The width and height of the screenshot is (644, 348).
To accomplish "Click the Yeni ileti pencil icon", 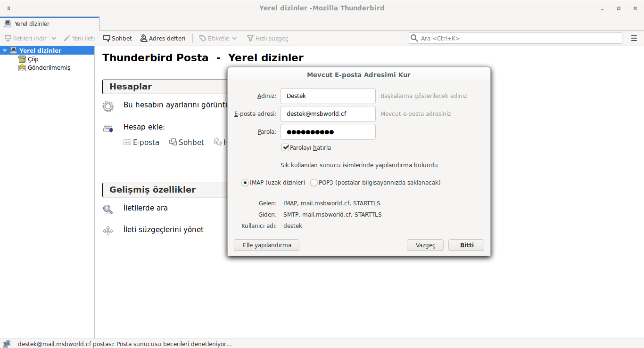I will point(67,38).
